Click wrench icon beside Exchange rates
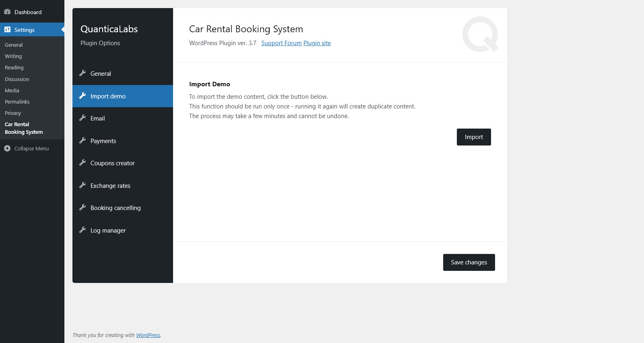644x343 pixels. tap(83, 185)
